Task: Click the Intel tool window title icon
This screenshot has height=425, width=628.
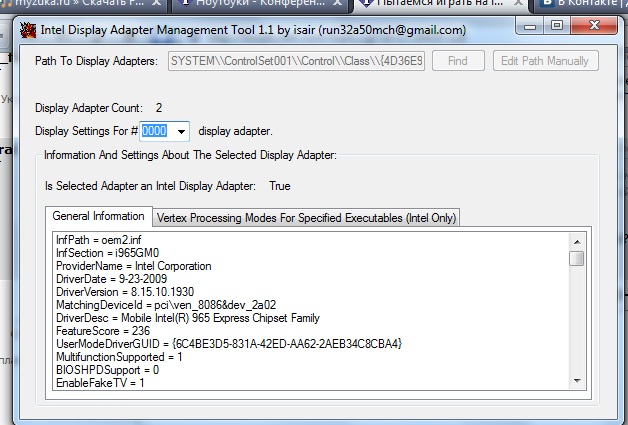Action: point(28,30)
